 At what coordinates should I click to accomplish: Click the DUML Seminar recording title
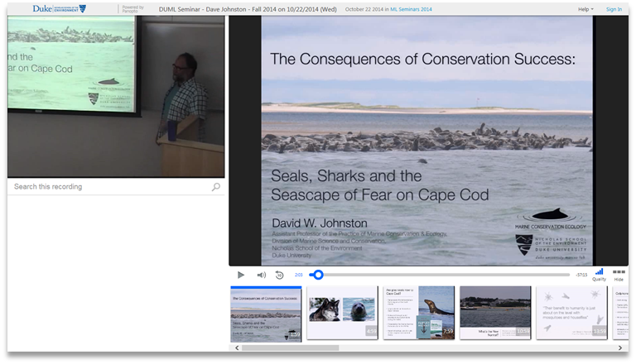[x=248, y=9]
